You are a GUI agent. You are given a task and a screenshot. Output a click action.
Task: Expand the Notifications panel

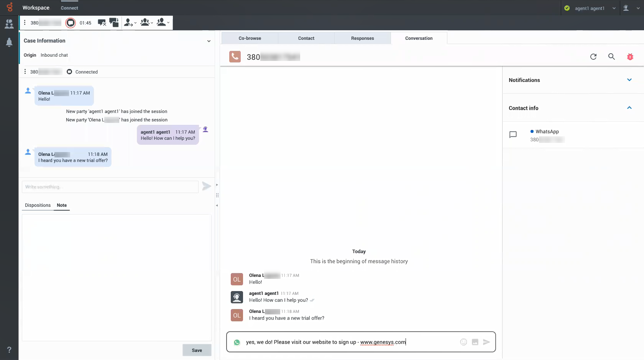(629, 80)
